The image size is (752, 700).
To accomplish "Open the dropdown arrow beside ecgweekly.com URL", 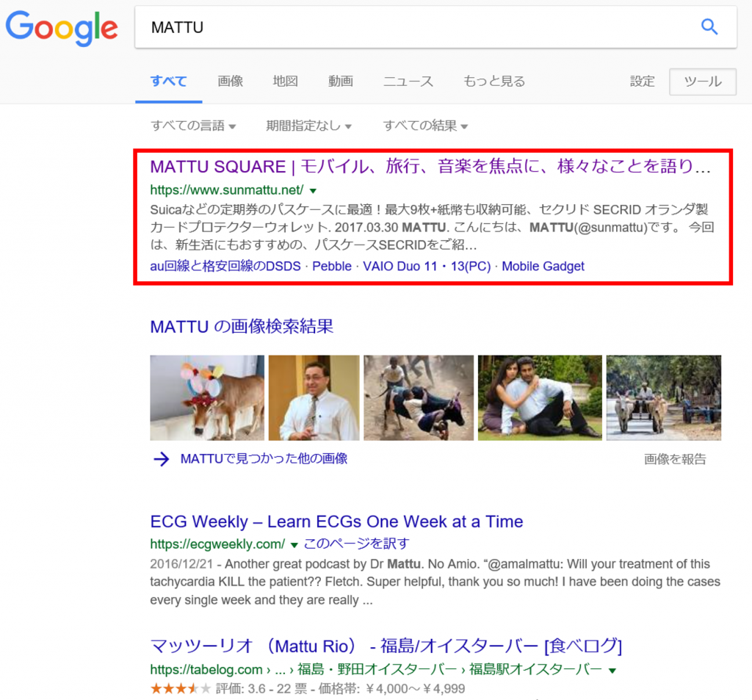I will (x=294, y=544).
